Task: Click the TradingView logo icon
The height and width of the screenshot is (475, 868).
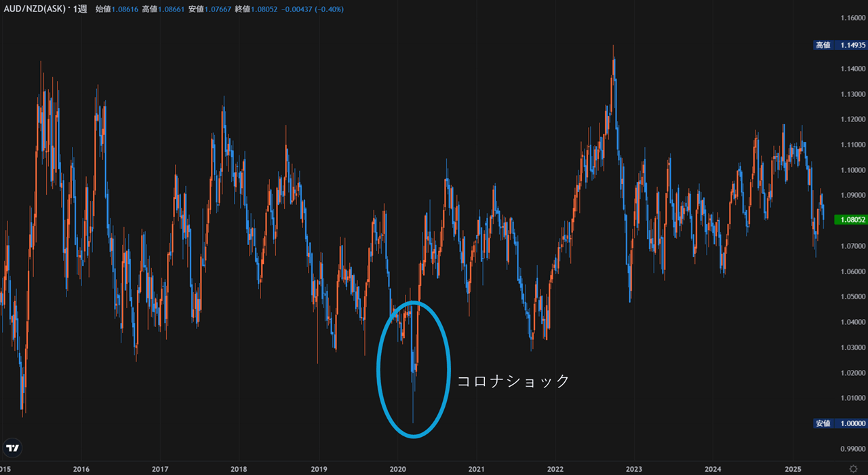Action: 12,448
